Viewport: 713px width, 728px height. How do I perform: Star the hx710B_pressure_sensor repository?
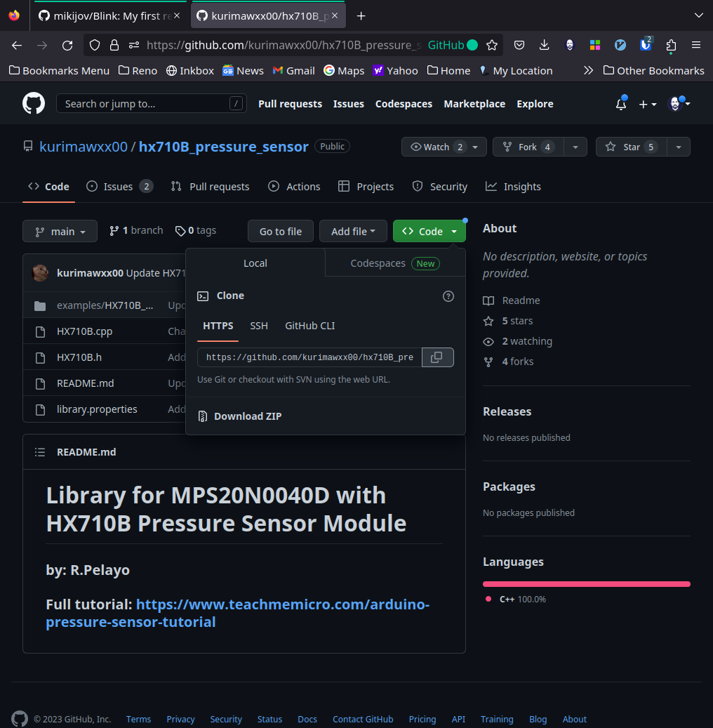click(631, 147)
